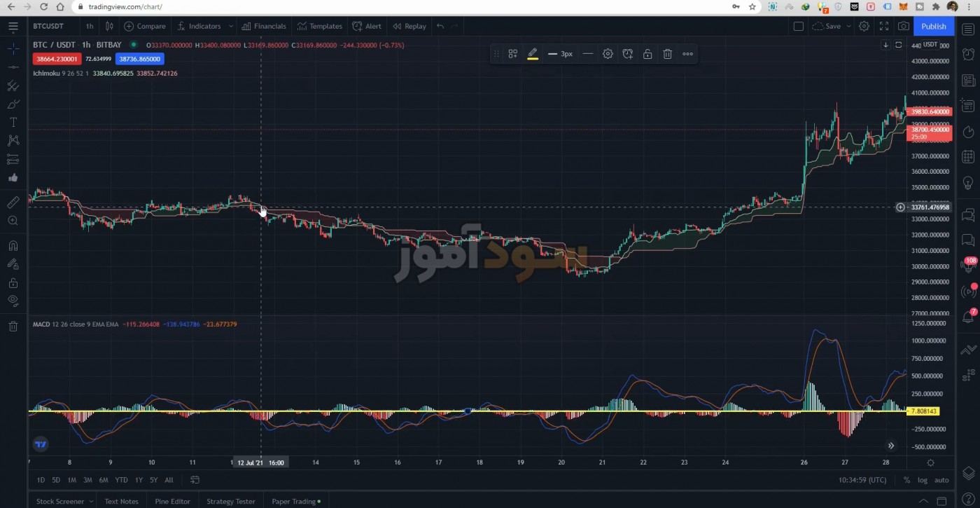
Task: Open the Pine Editor tab
Action: tap(172, 501)
